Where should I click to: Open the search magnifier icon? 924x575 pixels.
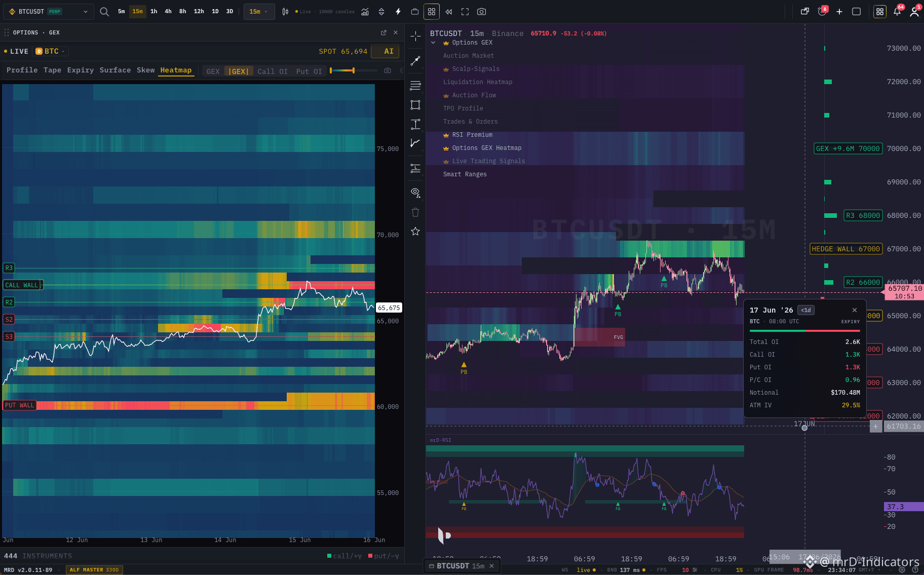point(104,12)
